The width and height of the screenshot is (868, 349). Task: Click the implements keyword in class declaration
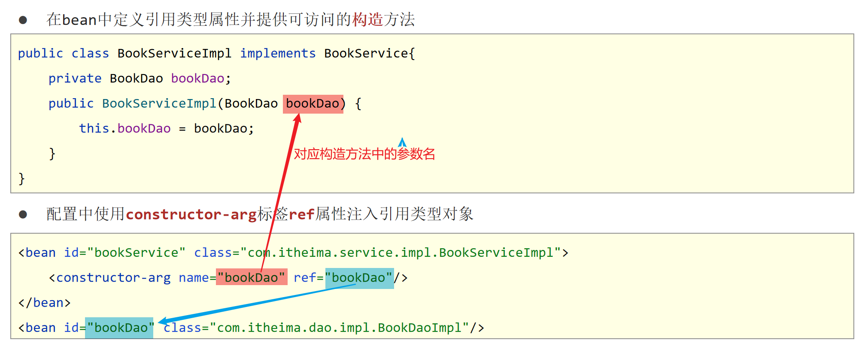point(278,54)
